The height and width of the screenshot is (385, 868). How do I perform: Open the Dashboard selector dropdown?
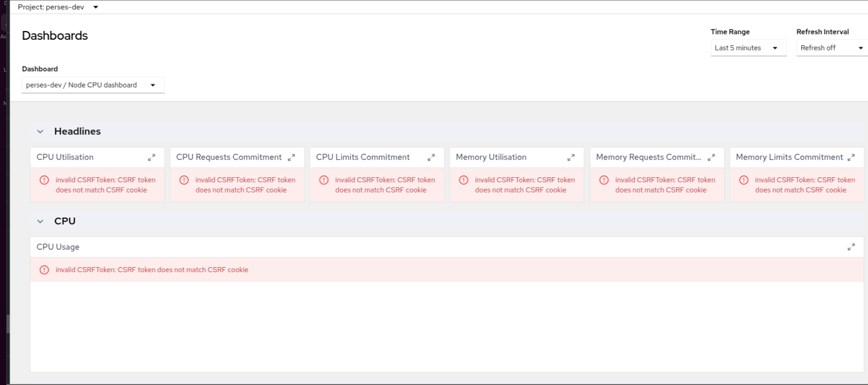point(92,85)
